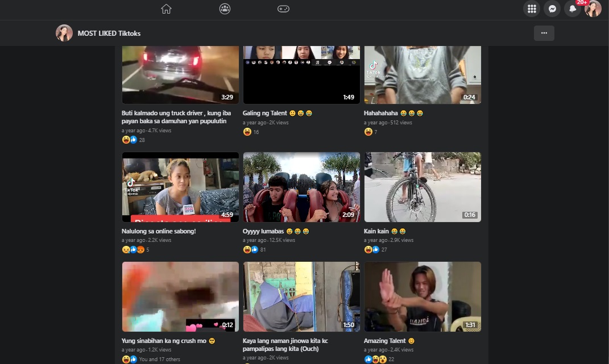The width and height of the screenshot is (609, 364).
Task: Click 'a year ago · 2.2K views' text
Action: [x=147, y=240]
